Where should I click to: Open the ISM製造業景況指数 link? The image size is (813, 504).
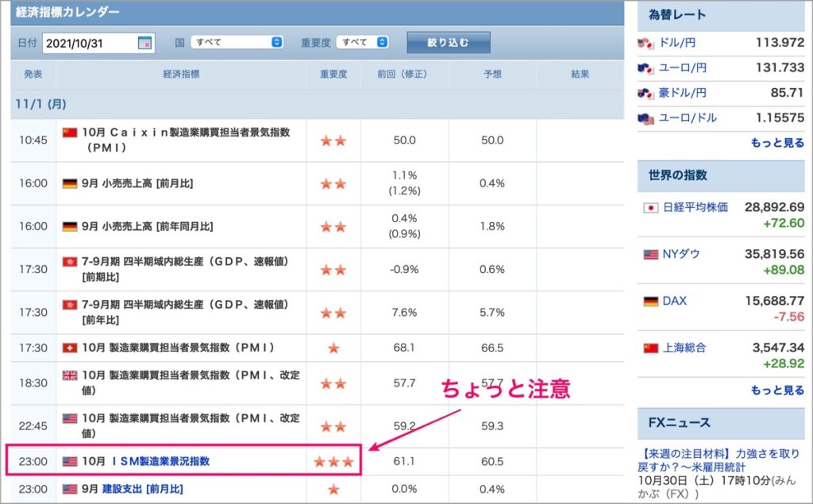click(x=160, y=461)
